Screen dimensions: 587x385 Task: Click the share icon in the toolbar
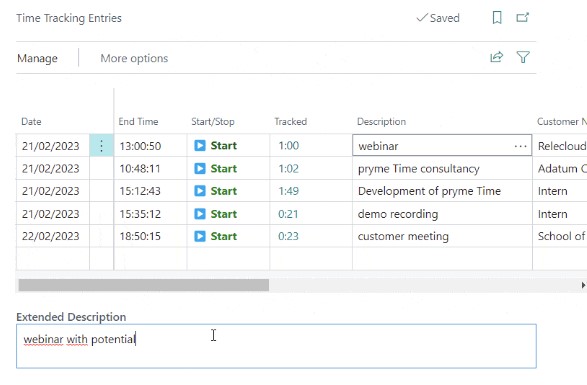[x=496, y=57]
